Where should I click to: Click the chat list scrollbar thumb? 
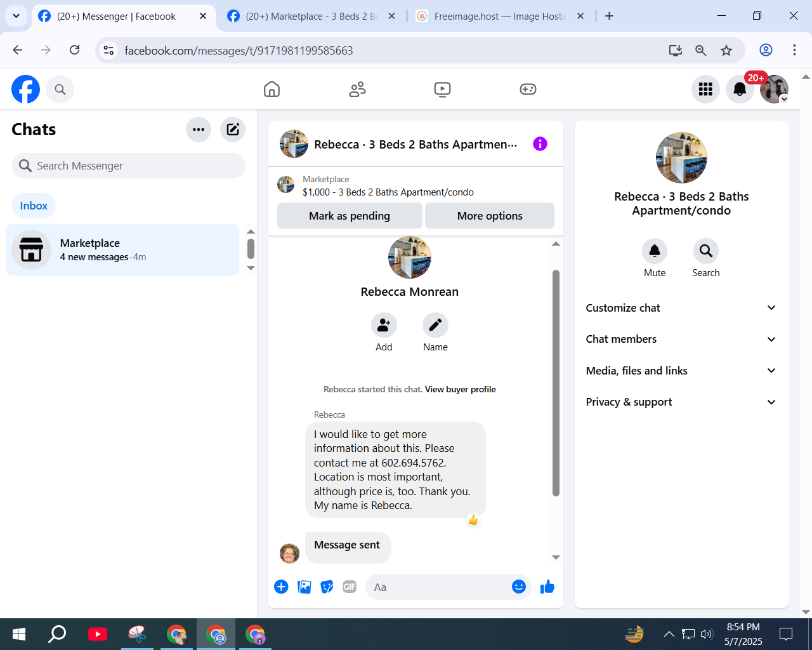251,249
